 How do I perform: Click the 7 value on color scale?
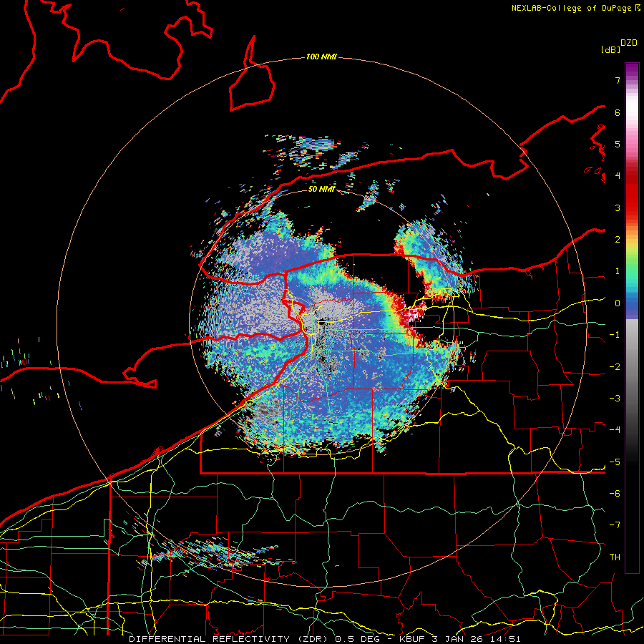tap(618, 80)
